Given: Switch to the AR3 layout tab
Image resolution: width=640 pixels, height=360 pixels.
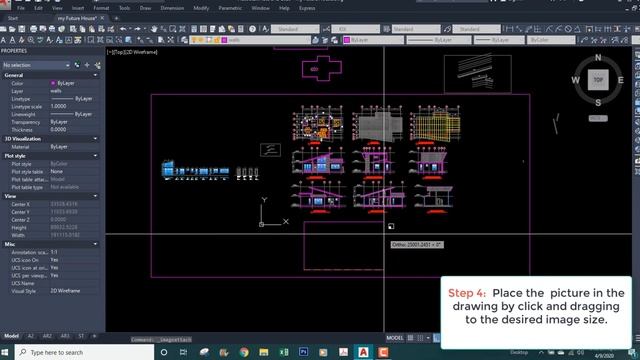Looking at the screenshot, I should 64,336.
